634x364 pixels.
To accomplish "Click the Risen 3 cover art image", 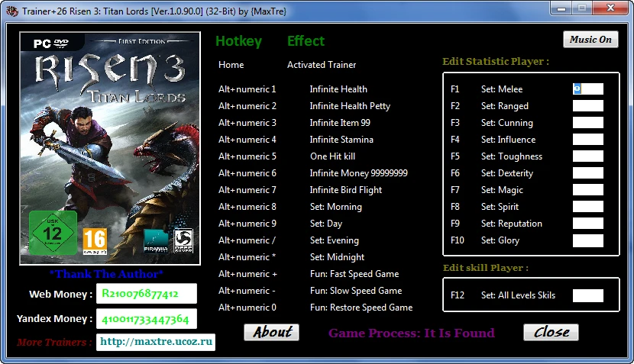I will [x=110, y=148].
